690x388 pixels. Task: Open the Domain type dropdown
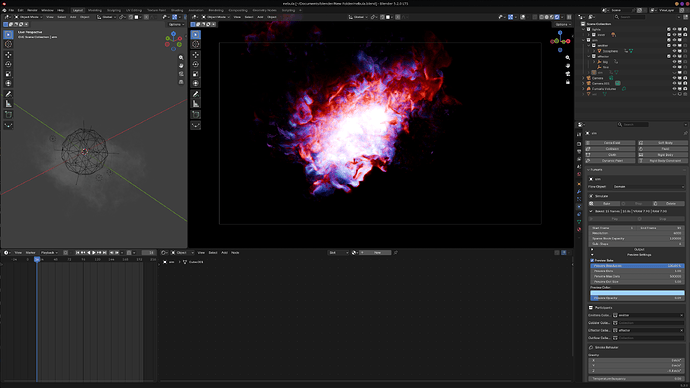click(x=649, y=187)
